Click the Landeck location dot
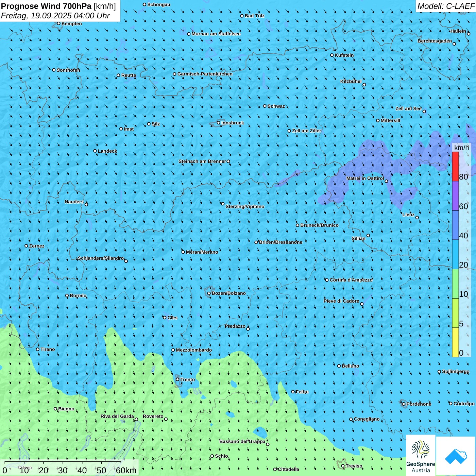Screen dimensions: 476x476 tap(95, 151)
